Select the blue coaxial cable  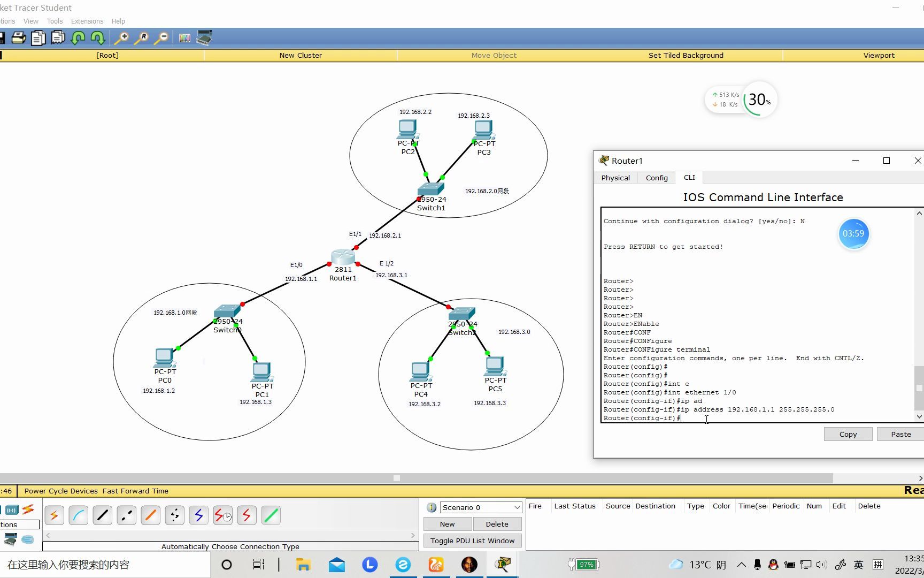pyautogui.click(x=199, y=515)
